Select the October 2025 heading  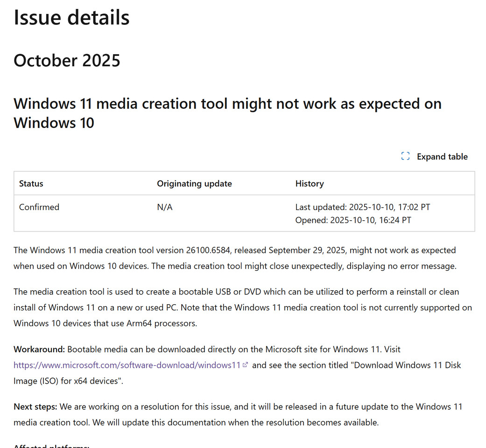coord(67,61)
